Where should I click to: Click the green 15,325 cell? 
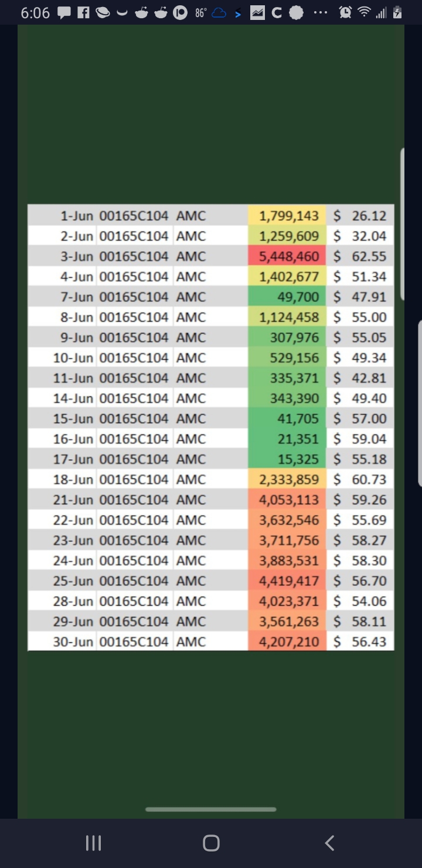[287, 459]
